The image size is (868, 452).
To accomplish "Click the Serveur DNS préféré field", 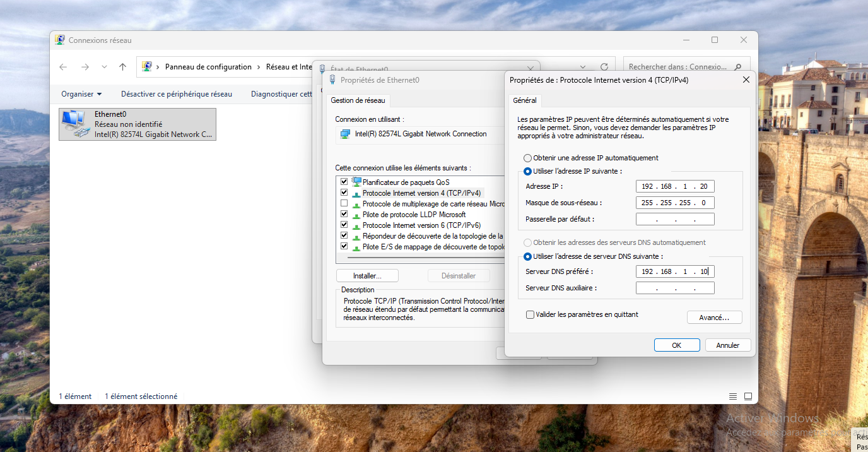I will tap(675, 271).
